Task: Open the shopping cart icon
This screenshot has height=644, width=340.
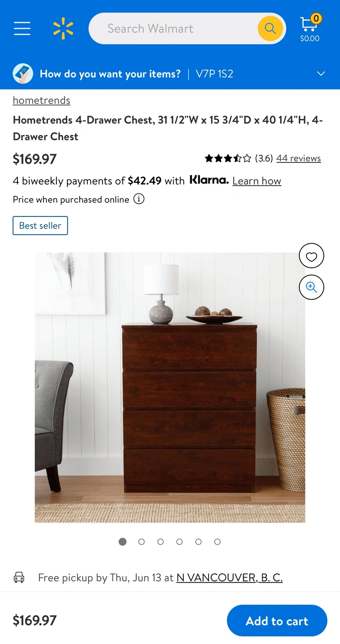Action: (x=310, y=28)
